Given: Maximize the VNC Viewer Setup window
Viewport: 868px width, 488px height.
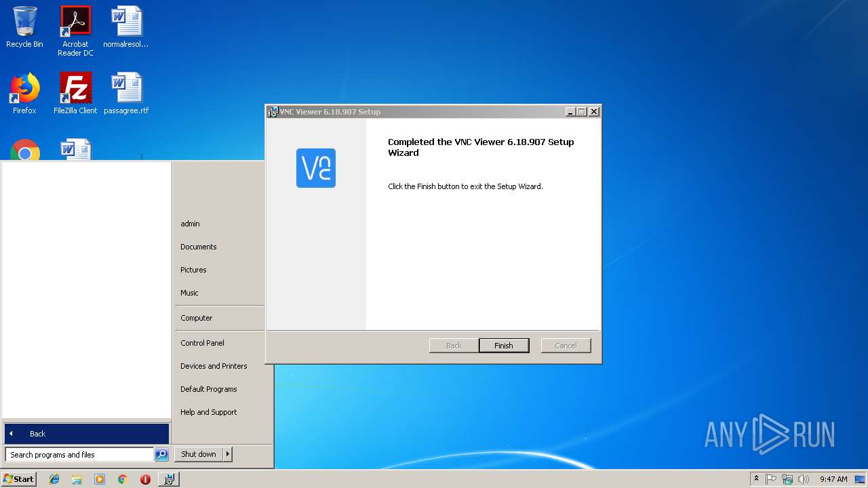Looking at the screenshot, I should (x=581, y=112).
